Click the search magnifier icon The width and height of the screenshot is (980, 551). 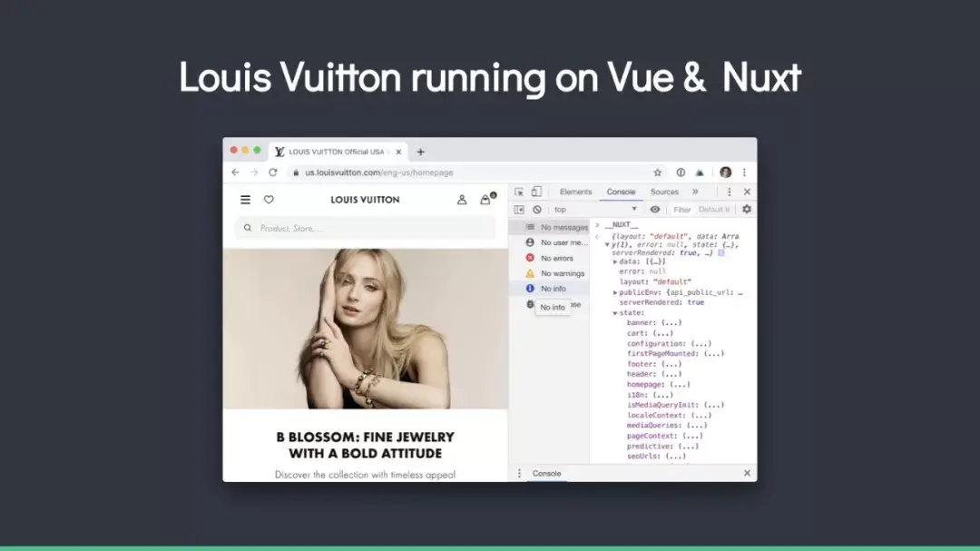pyautogui.click(x=248, y=228)
